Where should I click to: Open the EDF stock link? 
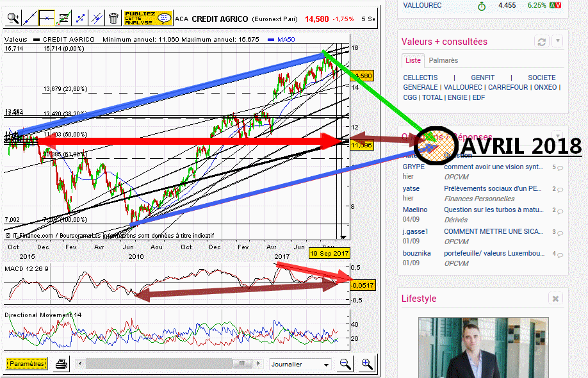(478, 97)
